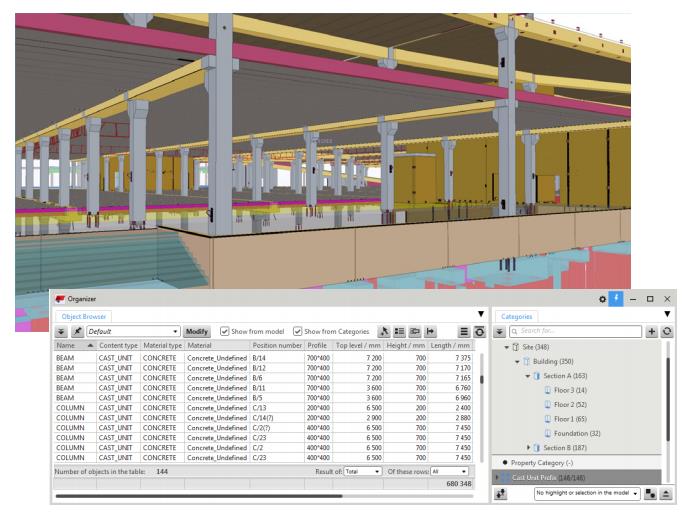Screen dimensions: 686x512
Task: Click the Categories Search for field
Action: (576, 331)
